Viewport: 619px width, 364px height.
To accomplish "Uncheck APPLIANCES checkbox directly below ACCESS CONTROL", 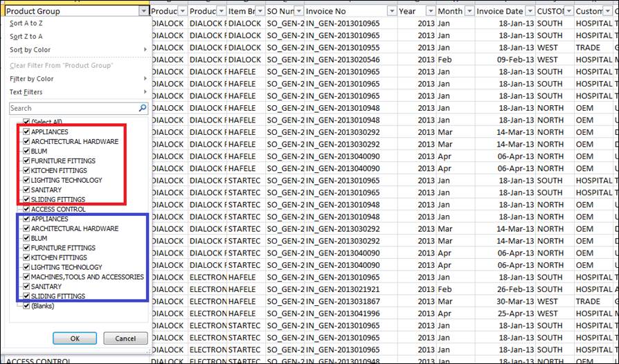I will pyautogui.click(x=26, y=219).
